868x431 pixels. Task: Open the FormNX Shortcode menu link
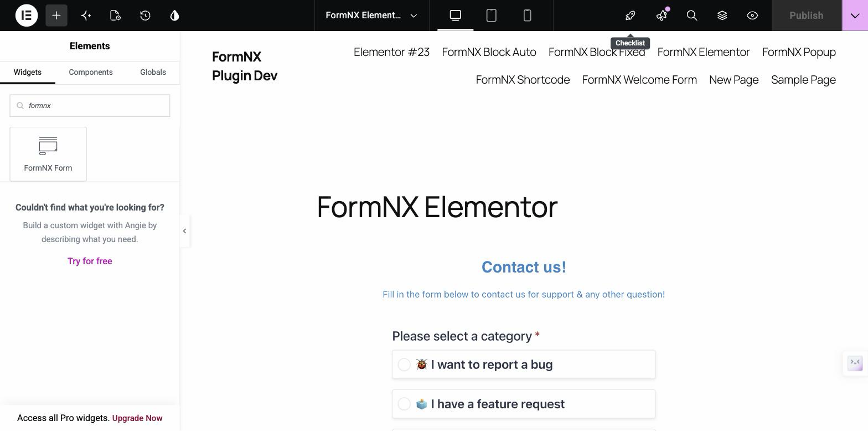(x=523, y=80)
